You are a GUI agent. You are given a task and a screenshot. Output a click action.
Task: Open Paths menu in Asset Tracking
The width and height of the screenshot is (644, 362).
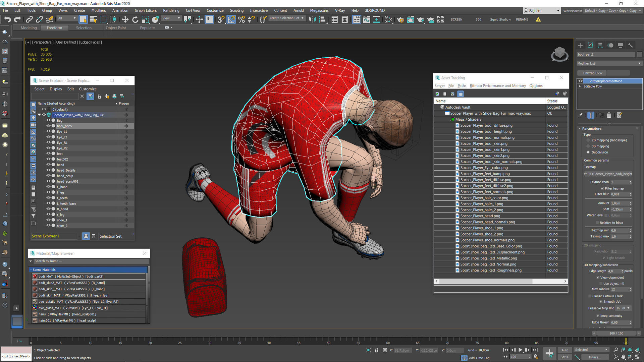tap(462, 86)
